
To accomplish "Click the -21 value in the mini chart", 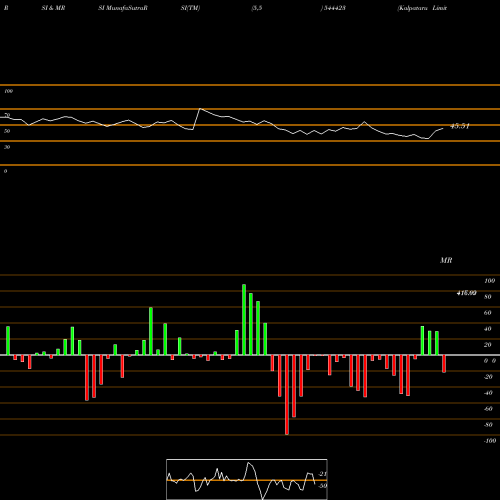I will click(x=322, y=474).
